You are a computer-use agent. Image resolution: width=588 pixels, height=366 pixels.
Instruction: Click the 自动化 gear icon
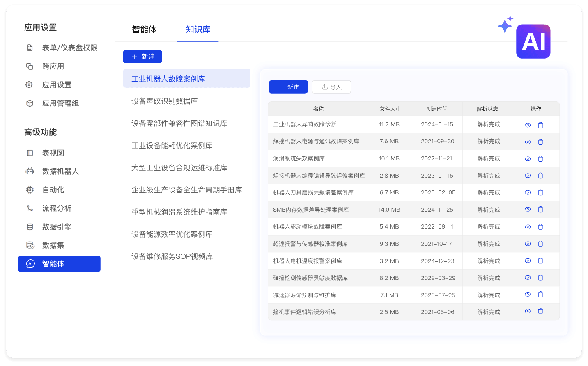(29, 190)
